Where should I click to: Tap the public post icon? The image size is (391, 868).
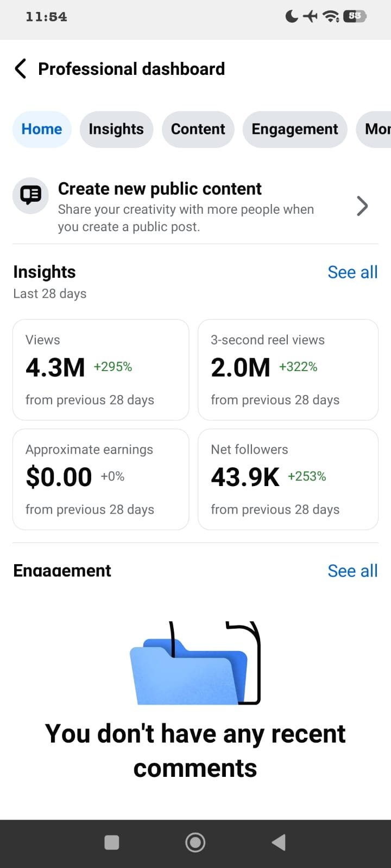[x=30, y=195]
